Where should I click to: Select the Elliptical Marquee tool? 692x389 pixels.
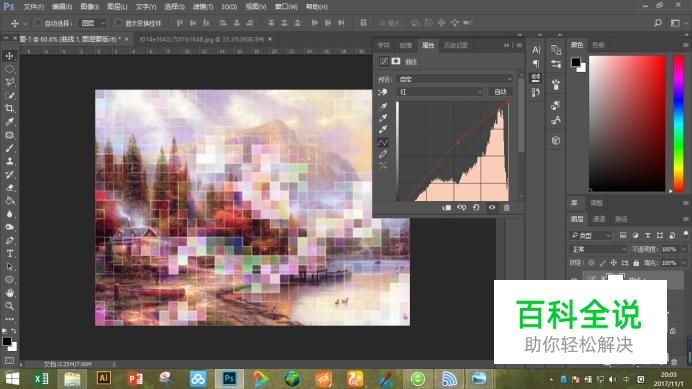point(9,69)
